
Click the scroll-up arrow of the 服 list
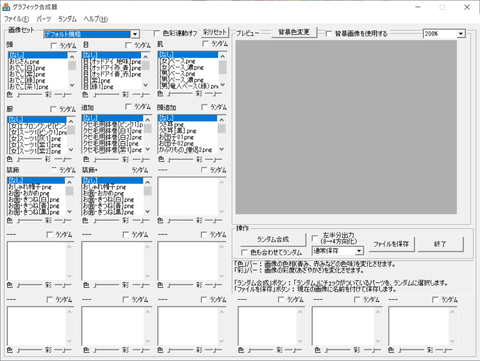tap(71, 120)
